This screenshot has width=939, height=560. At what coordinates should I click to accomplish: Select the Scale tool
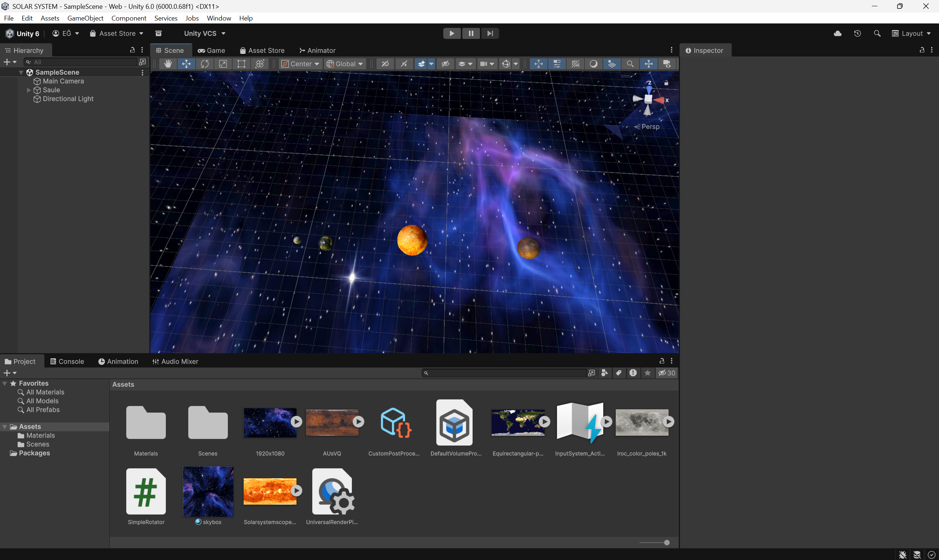223,64
